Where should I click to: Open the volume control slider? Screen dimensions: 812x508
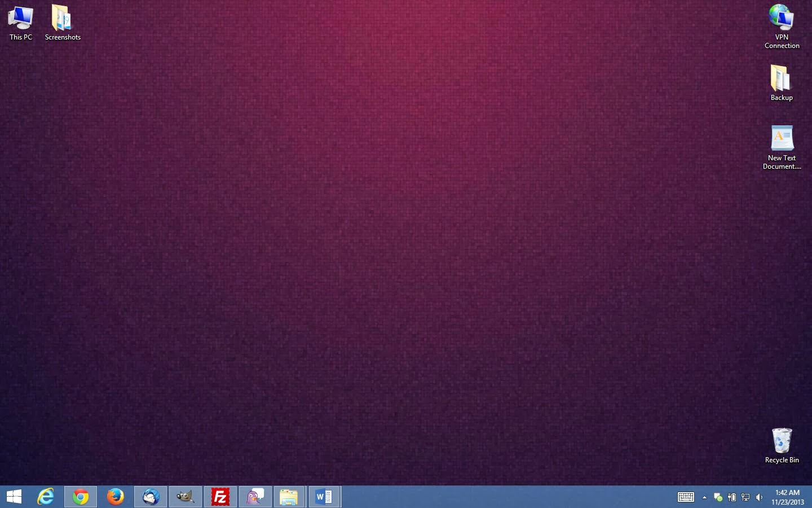tap(760, 497)
